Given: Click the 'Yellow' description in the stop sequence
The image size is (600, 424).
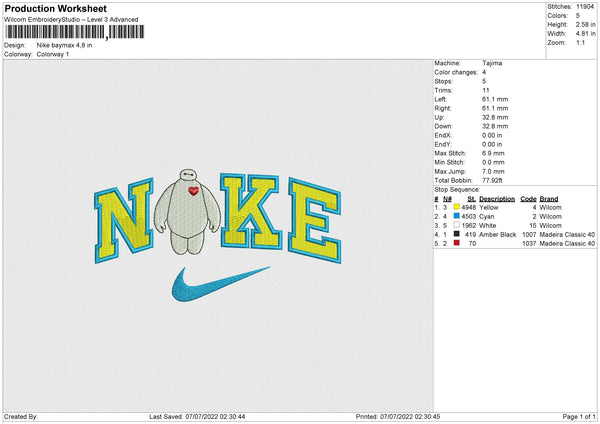Looking at the screenshot, I should [489, 207].
